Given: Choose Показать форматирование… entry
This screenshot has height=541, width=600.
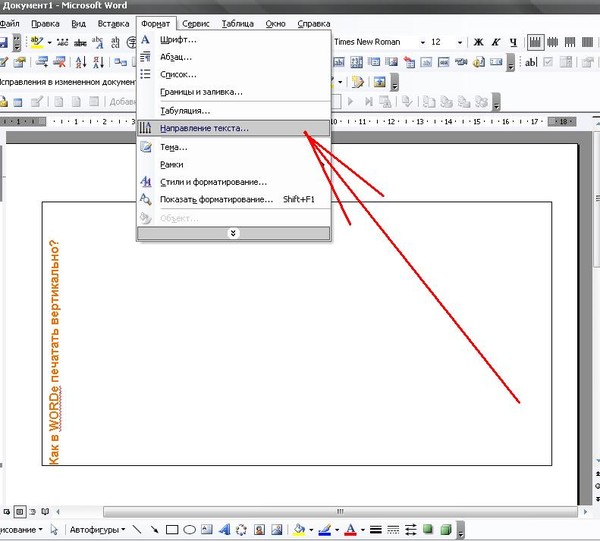Looking at the screenshot, I should coord(233,199).
